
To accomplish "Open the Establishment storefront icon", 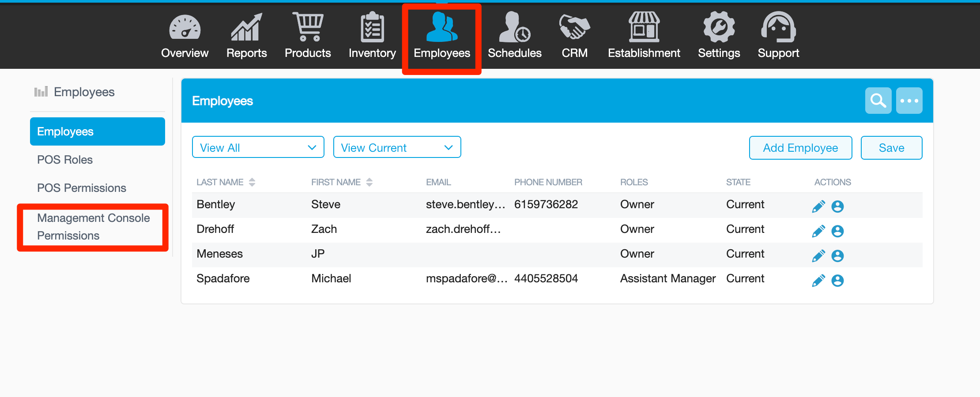I will coord(644,27).
